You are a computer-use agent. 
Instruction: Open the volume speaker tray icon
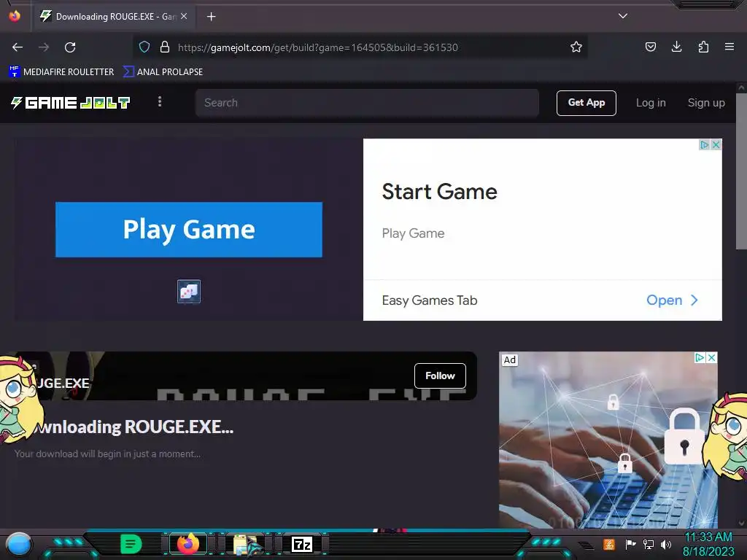point(665,544)
